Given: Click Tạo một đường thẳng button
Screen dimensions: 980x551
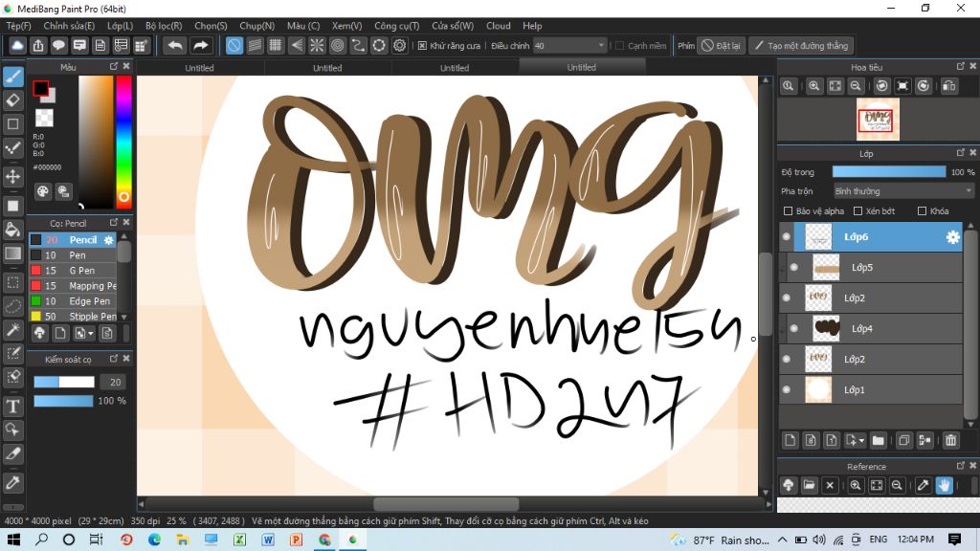Looking at the screenshot, I should pos(801,46).
